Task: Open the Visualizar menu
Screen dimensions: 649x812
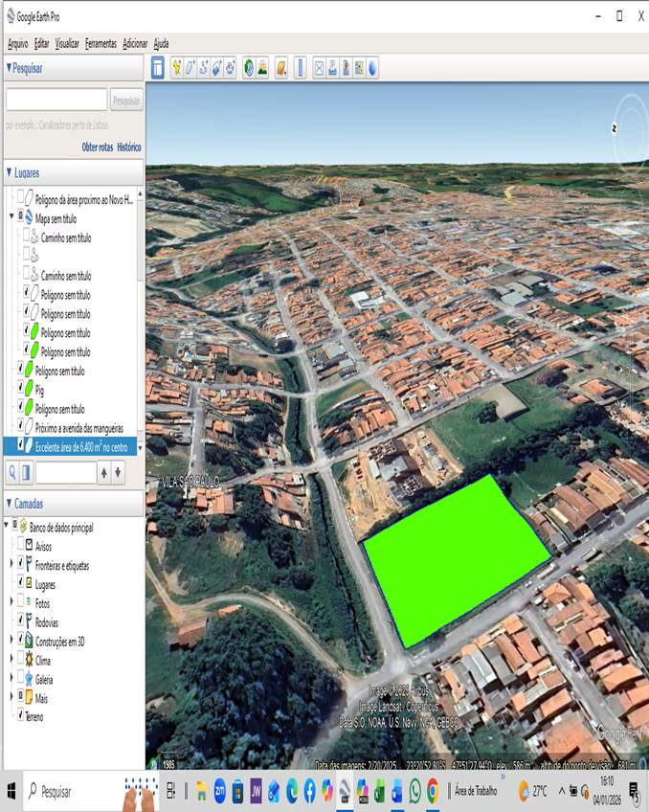Action: (x=67, y=44)
